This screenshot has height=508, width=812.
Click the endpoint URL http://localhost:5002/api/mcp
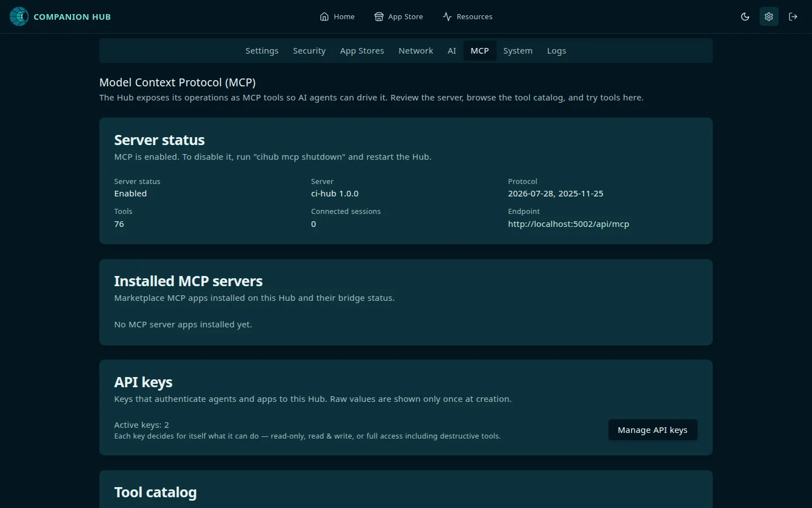(x=568, y=224)
